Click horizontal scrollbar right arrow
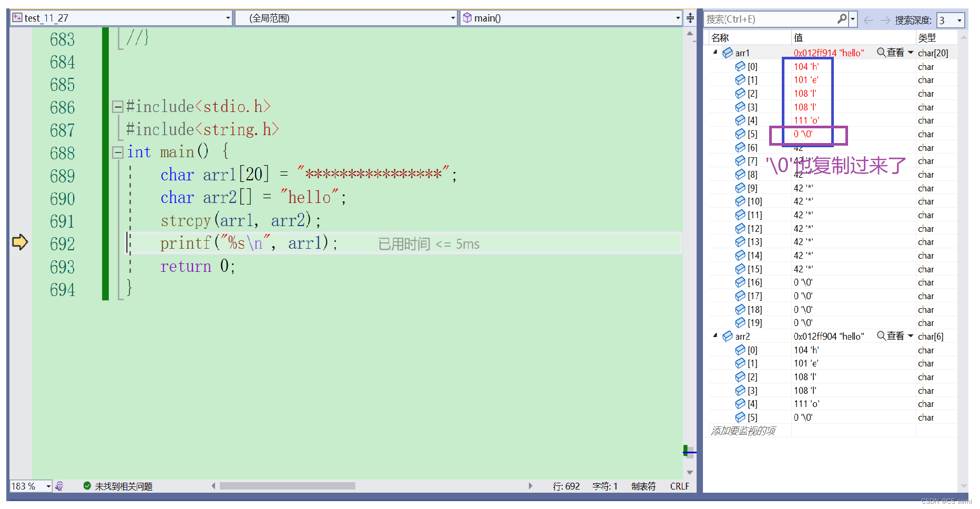Viewport: 980px width, 509px height. coord(530,486)
